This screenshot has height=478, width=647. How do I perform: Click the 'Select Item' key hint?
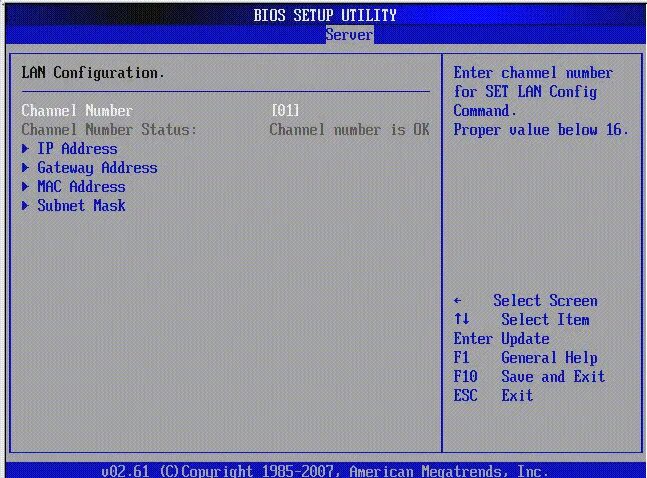coord(545,319)
